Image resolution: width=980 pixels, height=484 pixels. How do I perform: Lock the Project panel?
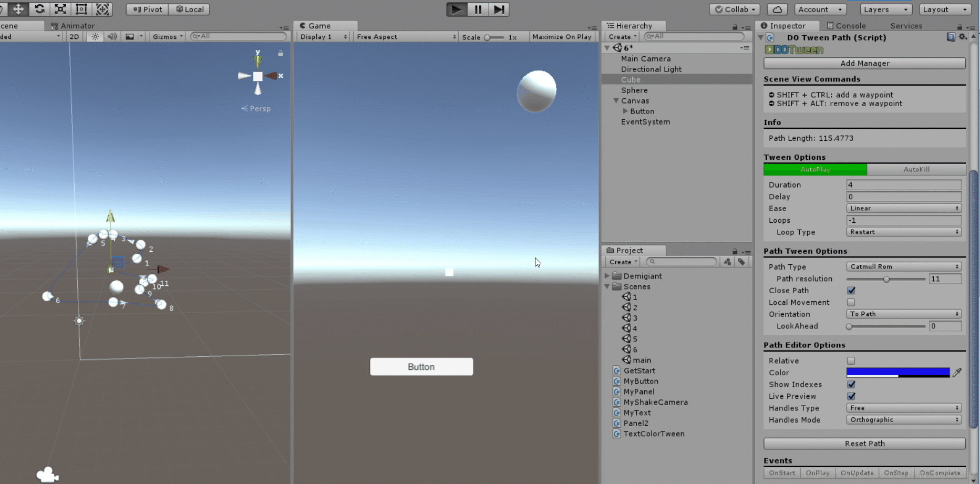pos(735,252)
